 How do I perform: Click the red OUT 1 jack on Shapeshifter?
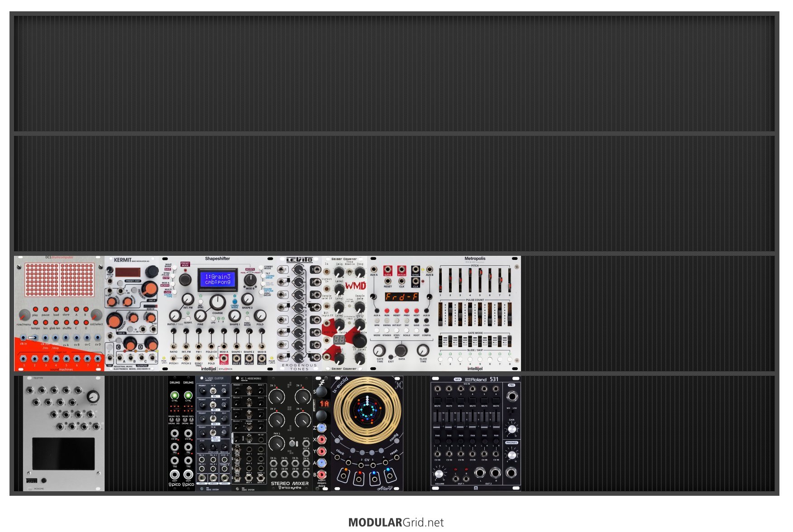224,359
